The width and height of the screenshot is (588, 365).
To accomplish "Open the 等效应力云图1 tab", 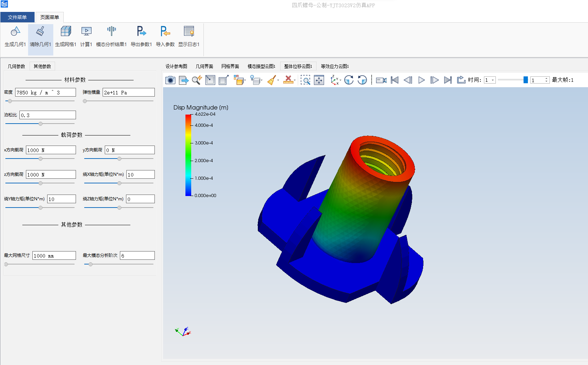I will click(335, 66).
